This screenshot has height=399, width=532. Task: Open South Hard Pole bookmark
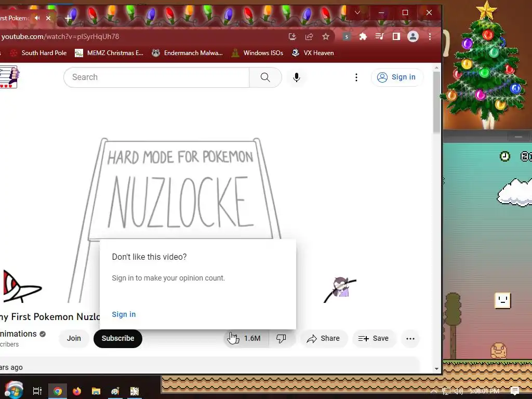[x=38, y=53]
